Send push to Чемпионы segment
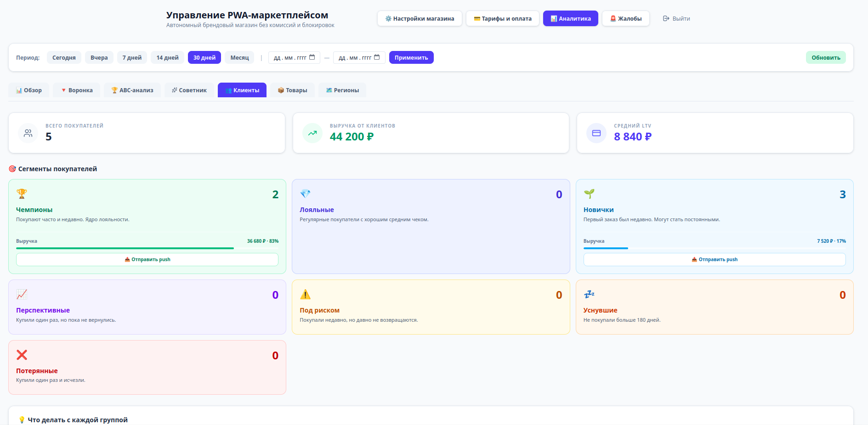The image size is (868, 425). pyautogui.click(x=147, y=259)
